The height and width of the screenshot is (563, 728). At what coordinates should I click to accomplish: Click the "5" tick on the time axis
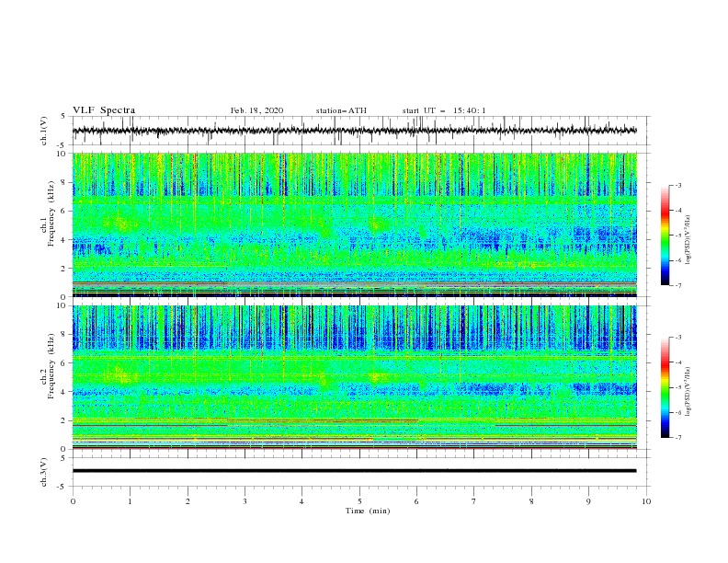coord(359,501)
